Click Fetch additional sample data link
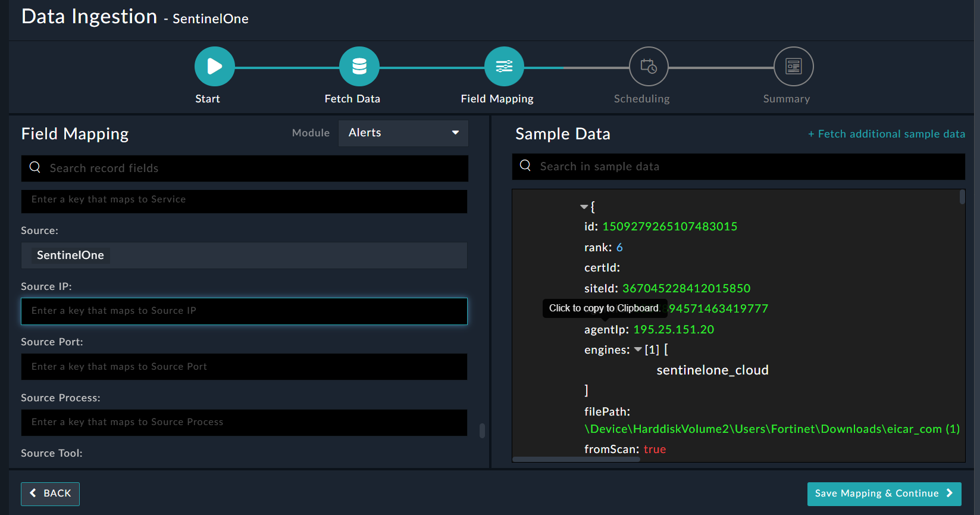 tap(886, 134)
